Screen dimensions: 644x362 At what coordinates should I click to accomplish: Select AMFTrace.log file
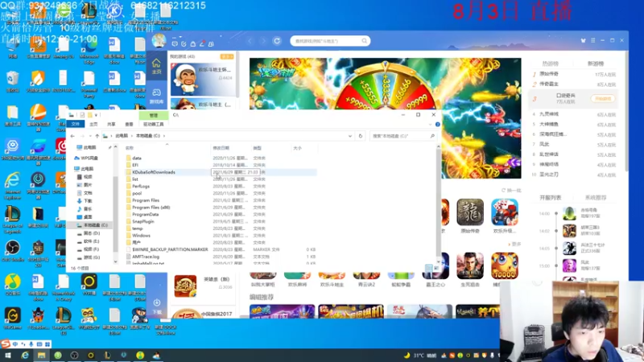click(146, 257)
